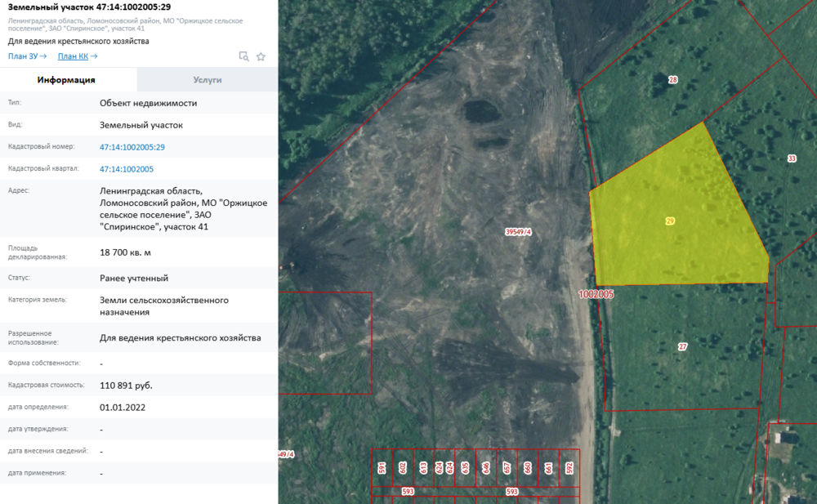Open cadastral number link 47:14:1002005:29
The height and width of the screenshot is (504, 817).
(x=132, y=147)
